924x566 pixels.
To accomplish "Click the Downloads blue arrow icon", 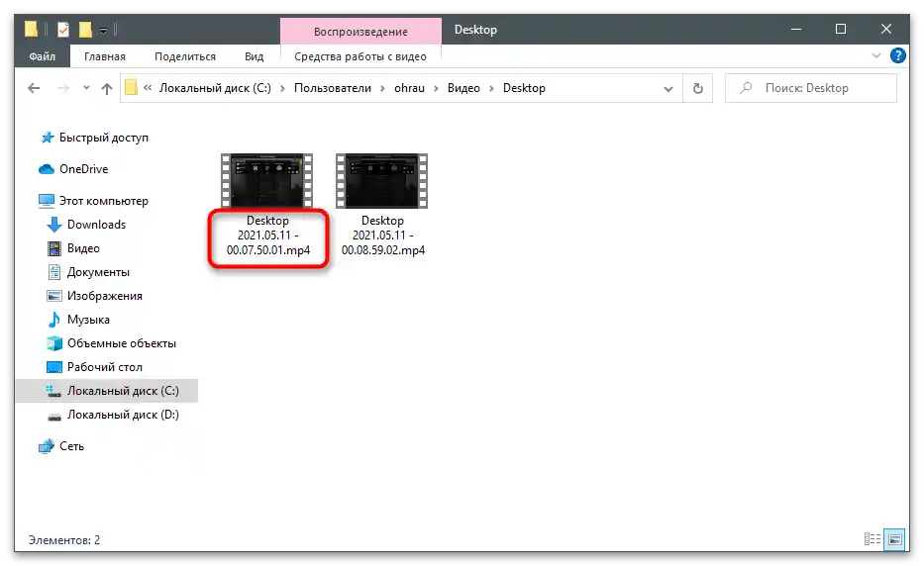I will 54,225.
